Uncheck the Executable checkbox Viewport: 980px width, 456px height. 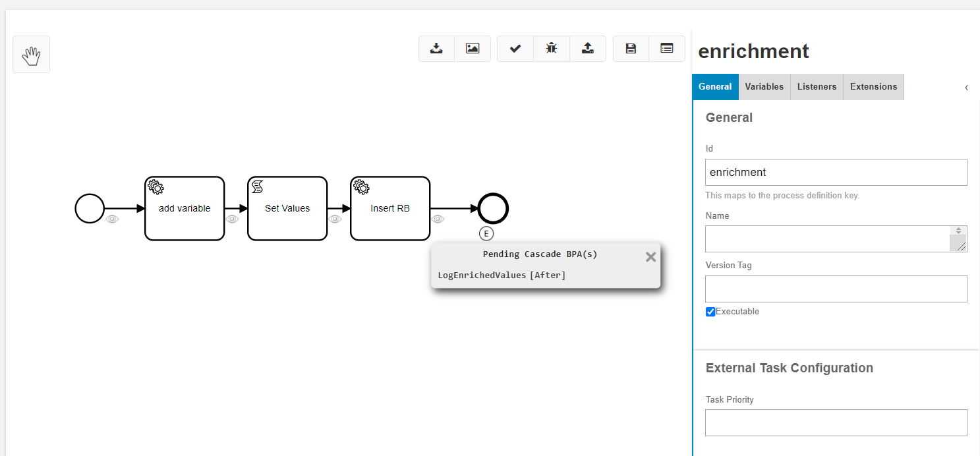tap(710, 312)
